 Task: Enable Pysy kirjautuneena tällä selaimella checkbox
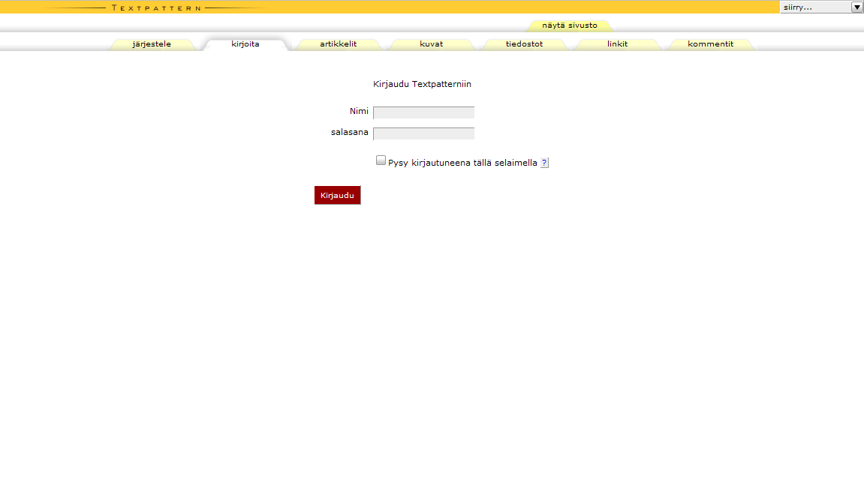pyautogui.click(x=381, y=160)
